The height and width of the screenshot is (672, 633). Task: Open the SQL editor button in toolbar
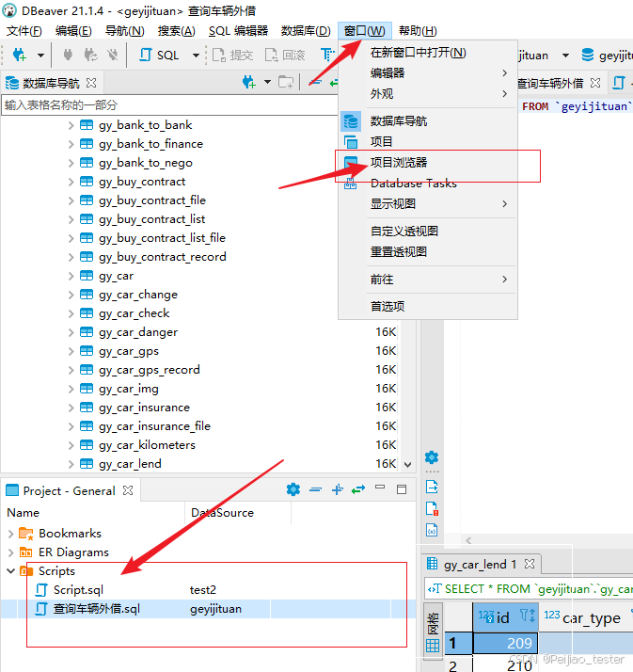click(x=159, y=56)
